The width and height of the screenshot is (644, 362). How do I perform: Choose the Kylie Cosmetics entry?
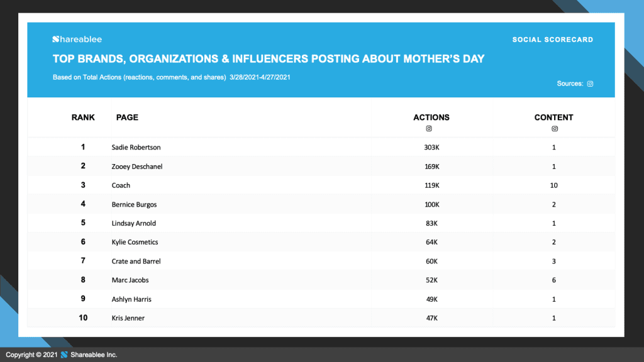[135, 243]
